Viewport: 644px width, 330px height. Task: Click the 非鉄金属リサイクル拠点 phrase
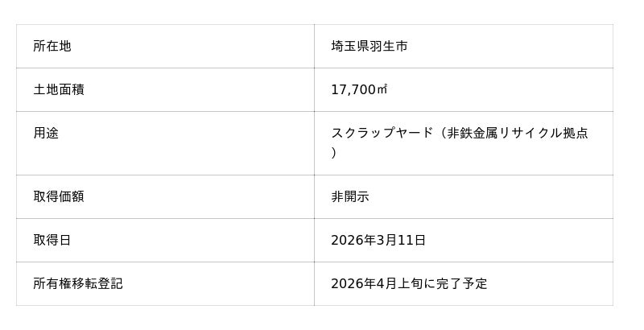[518, 133]
